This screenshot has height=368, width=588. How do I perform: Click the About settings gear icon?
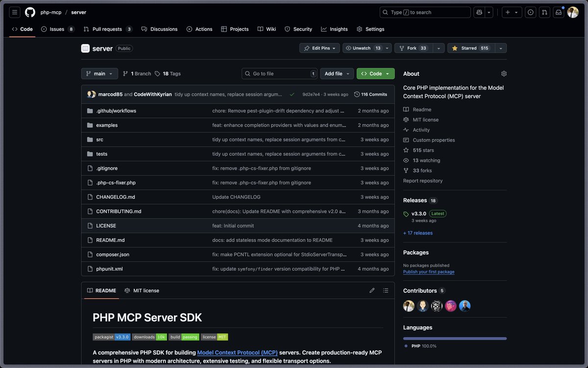[504, 74]
